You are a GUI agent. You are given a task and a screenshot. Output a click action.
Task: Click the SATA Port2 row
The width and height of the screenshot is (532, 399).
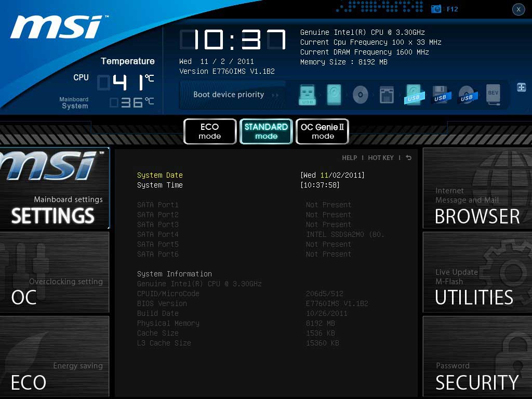pyautogui.click(x=244, y=215)
